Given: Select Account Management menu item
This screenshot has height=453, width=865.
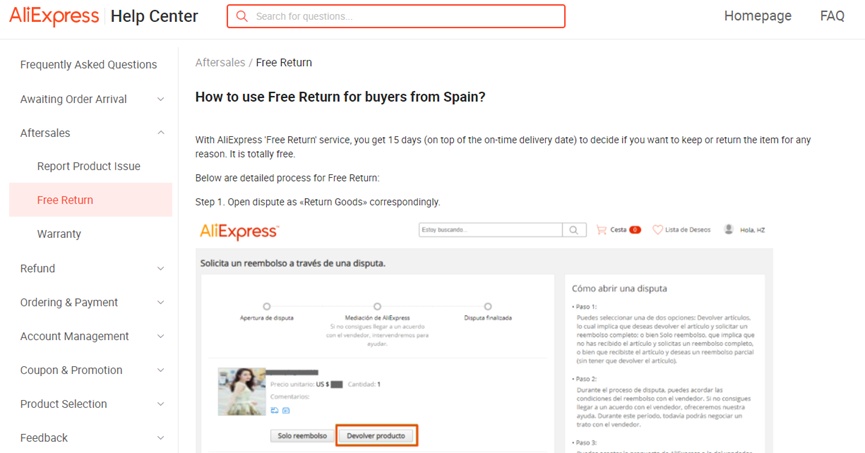Looking at the screenshot, I should (74, 337).
